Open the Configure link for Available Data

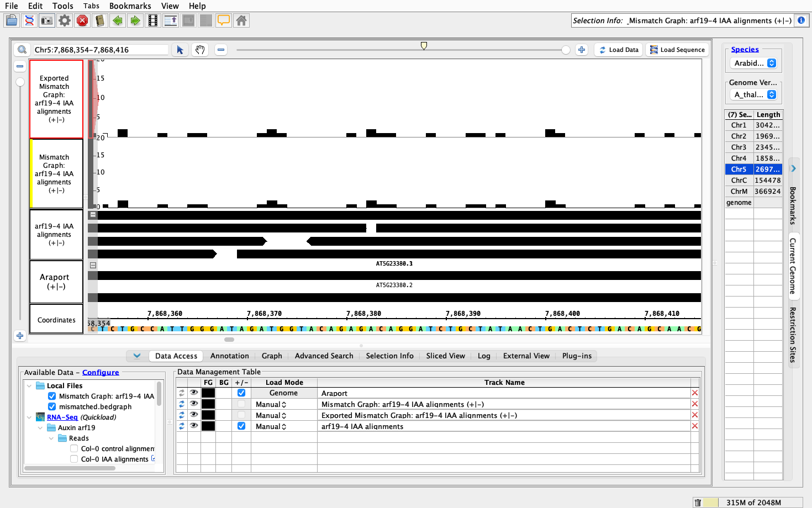pyautogui.click(x=101, y=372)
